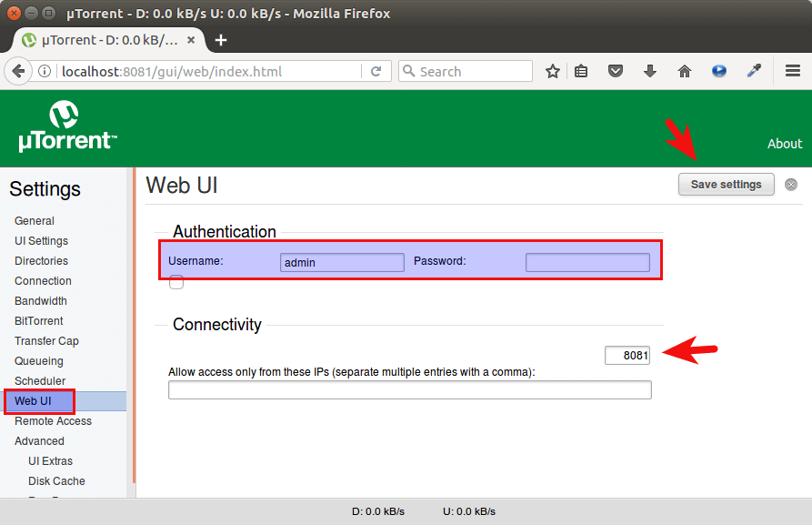Click Save settings button

[726, 185]
